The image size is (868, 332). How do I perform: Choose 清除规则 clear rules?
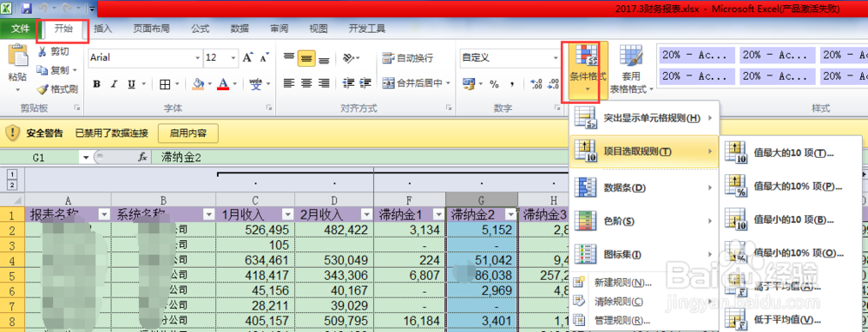[644, 302]
